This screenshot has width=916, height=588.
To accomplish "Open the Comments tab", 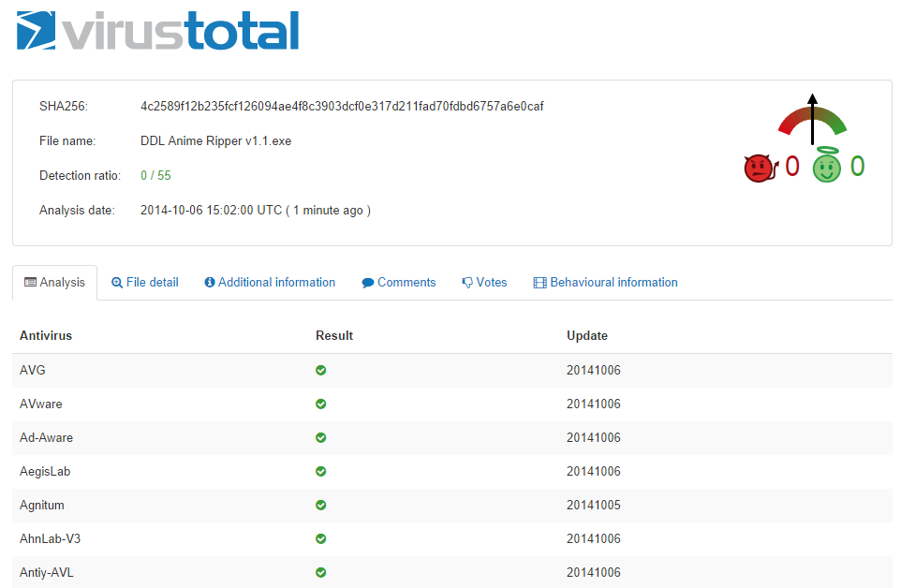I will click(x=399, y=283).
